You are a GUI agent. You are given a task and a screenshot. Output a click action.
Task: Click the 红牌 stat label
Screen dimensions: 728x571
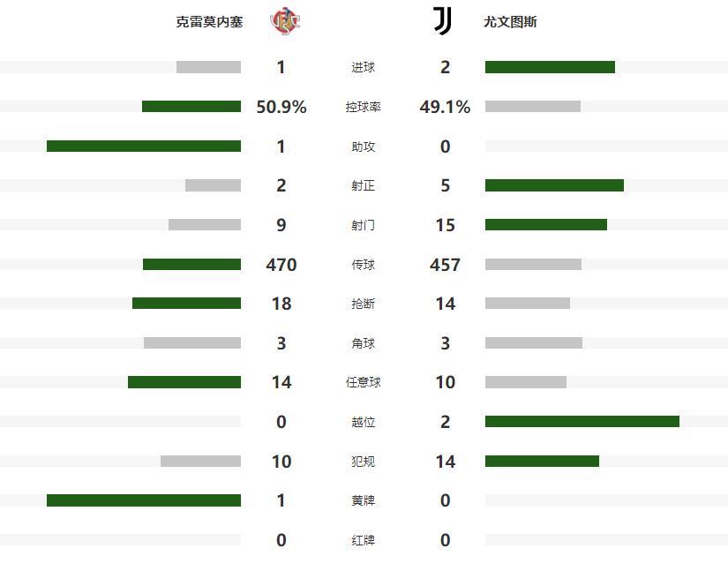pos(363,540)
